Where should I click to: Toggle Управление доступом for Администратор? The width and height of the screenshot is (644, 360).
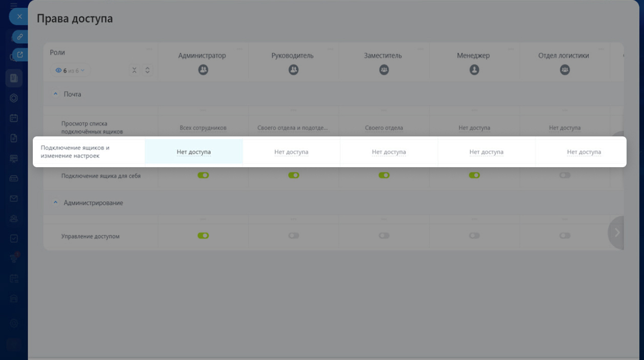point(203,236)
